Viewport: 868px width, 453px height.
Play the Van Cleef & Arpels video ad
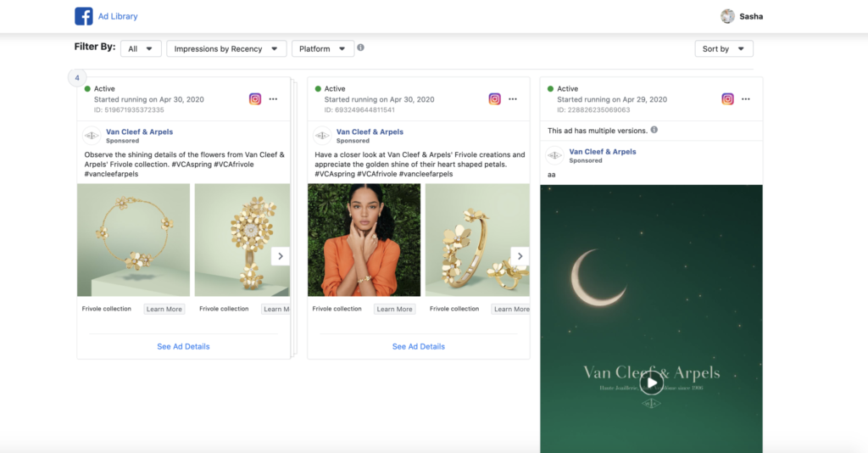[x=652, y=383]
